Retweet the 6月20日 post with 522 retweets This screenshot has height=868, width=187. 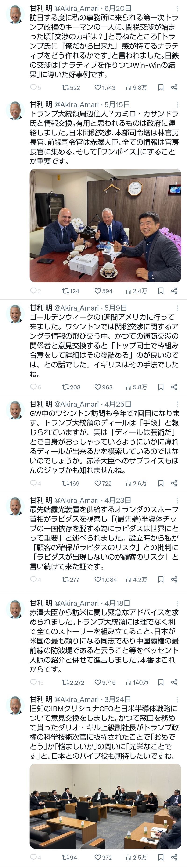71,88
